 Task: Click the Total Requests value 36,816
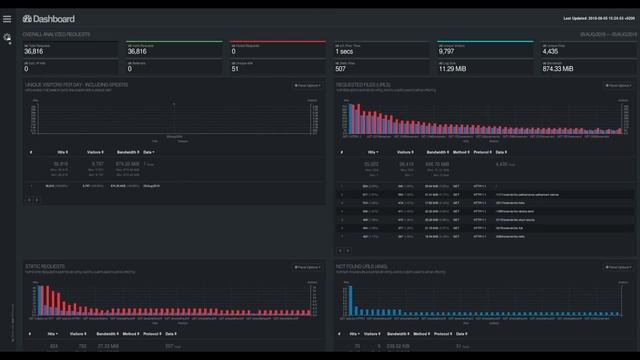click(33, 51)
